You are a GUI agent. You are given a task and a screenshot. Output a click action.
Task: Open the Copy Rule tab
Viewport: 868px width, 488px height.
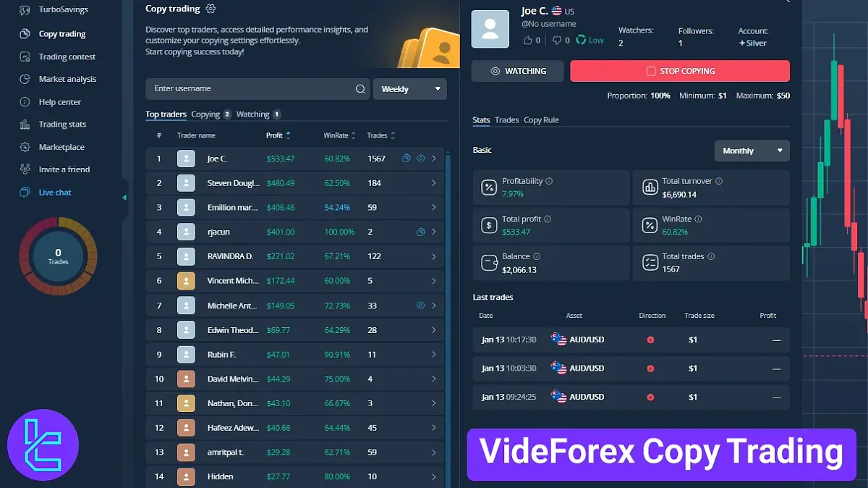tap(541, 120)
